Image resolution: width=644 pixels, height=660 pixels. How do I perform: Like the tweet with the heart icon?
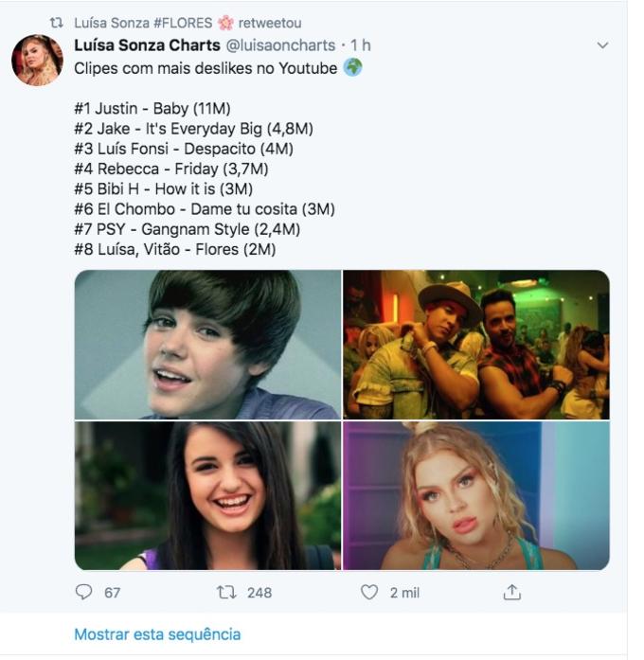[x=369, y=592]
